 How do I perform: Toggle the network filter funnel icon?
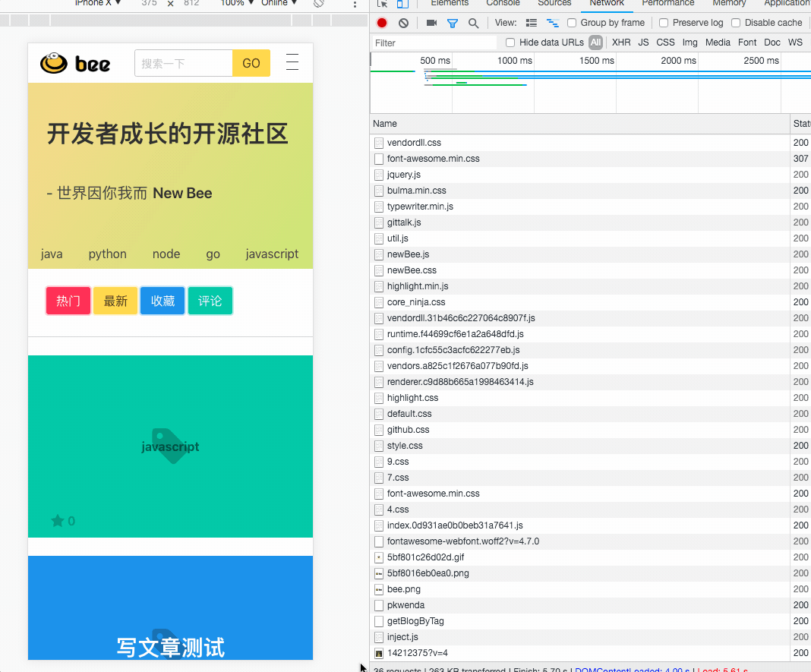tap(453, 24)
